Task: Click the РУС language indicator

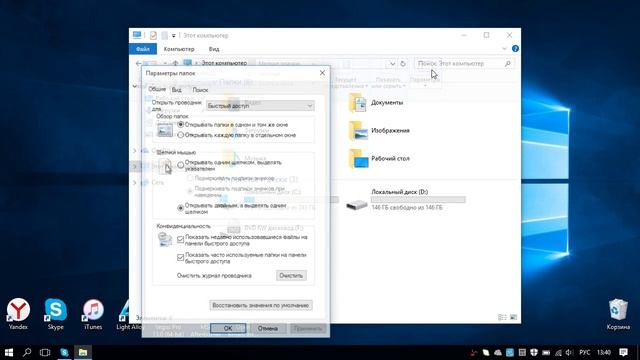Action: click(584, 353)
